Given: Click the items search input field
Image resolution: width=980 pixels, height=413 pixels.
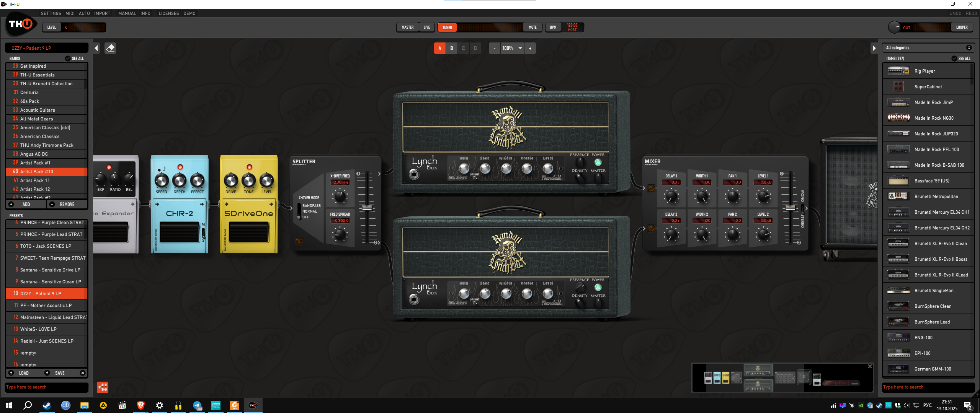Looking at the screenshot, I should tap(928, 387).
